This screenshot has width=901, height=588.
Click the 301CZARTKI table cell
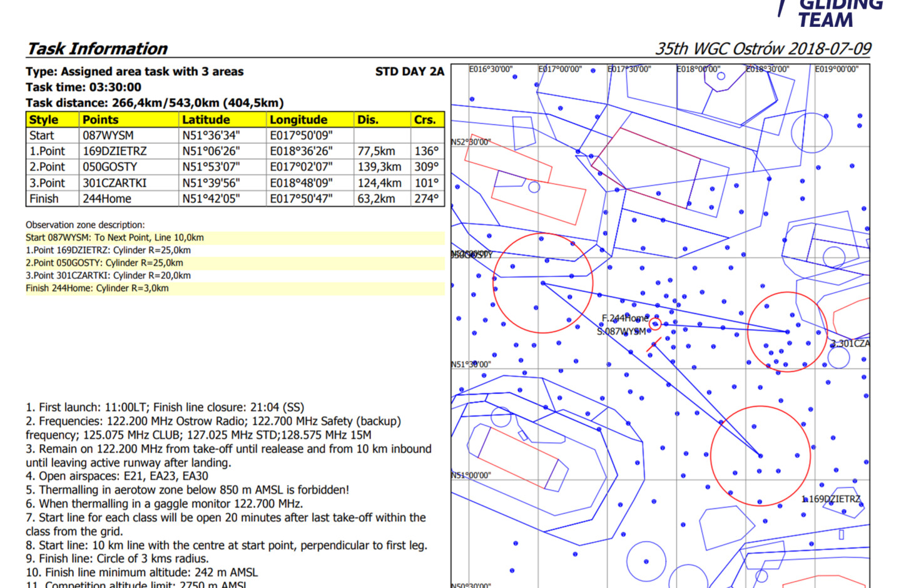pyautogui.click(x=115, y=183)
